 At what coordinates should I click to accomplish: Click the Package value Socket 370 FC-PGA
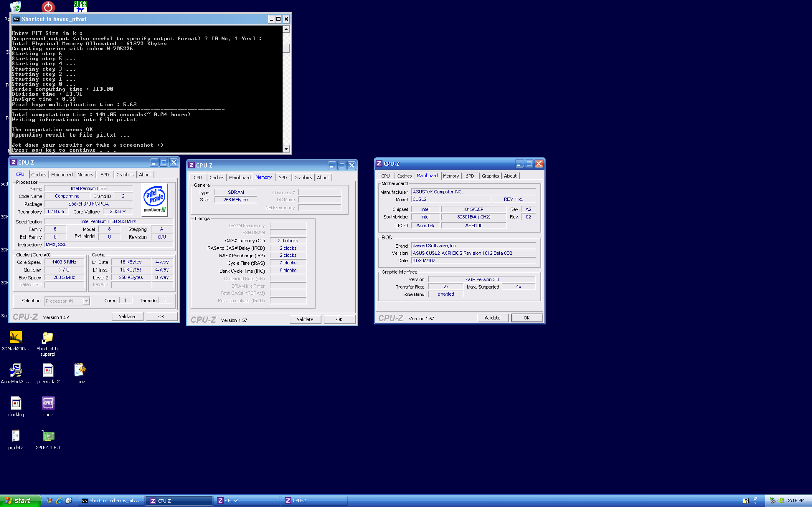(88, 204)
